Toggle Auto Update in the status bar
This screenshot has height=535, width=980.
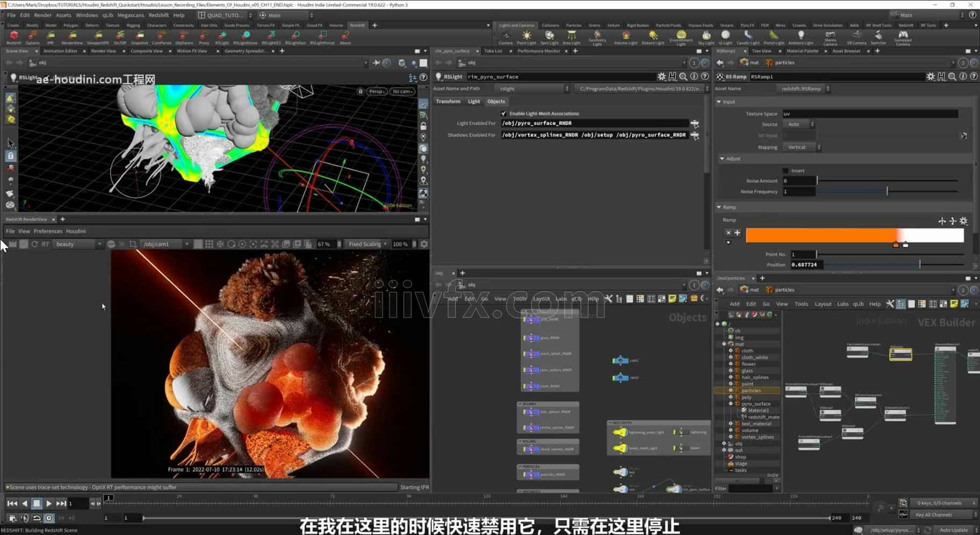click(954, 530)
